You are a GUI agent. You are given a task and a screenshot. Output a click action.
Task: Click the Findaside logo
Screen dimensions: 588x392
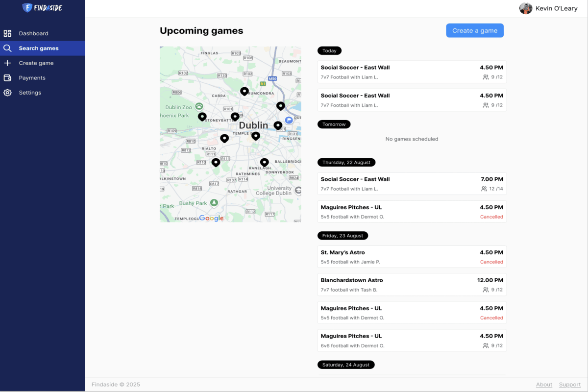pos(43,8)
